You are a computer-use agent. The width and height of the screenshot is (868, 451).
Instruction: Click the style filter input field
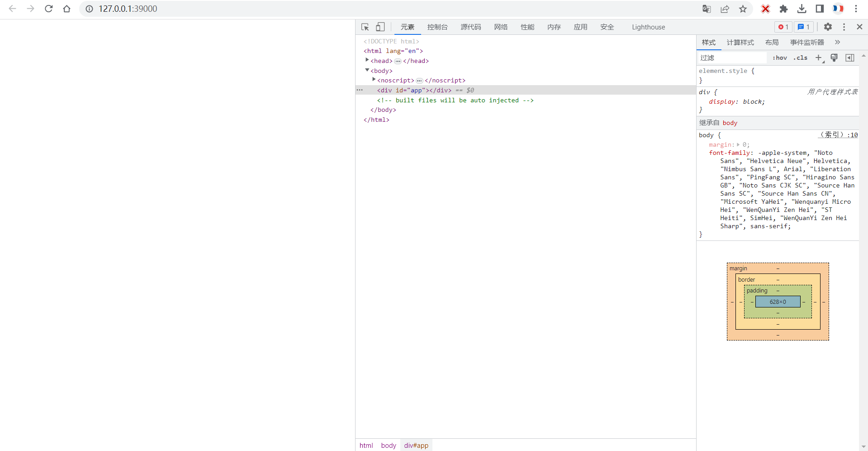coord(730,58)
